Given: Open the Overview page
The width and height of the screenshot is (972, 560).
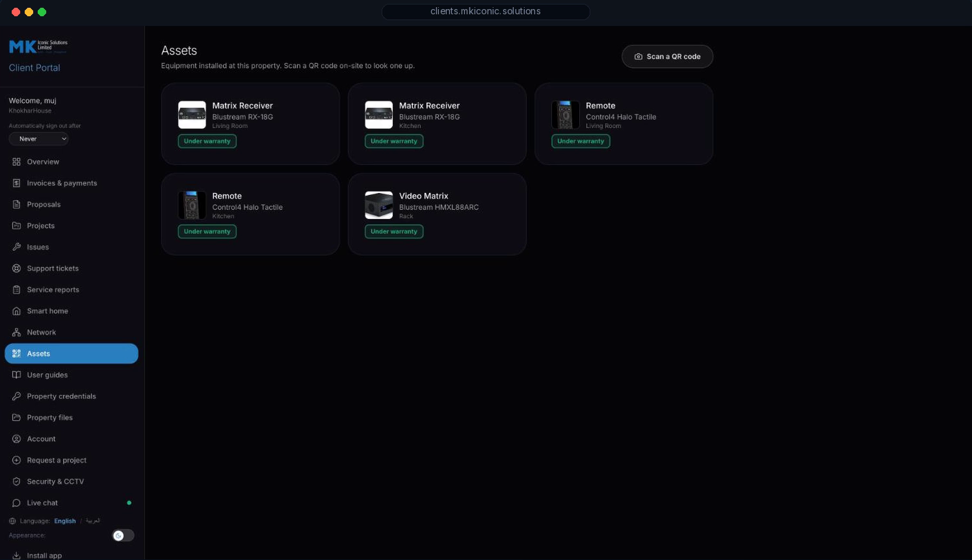Looking at the screenshot, I should click(72, 162).
